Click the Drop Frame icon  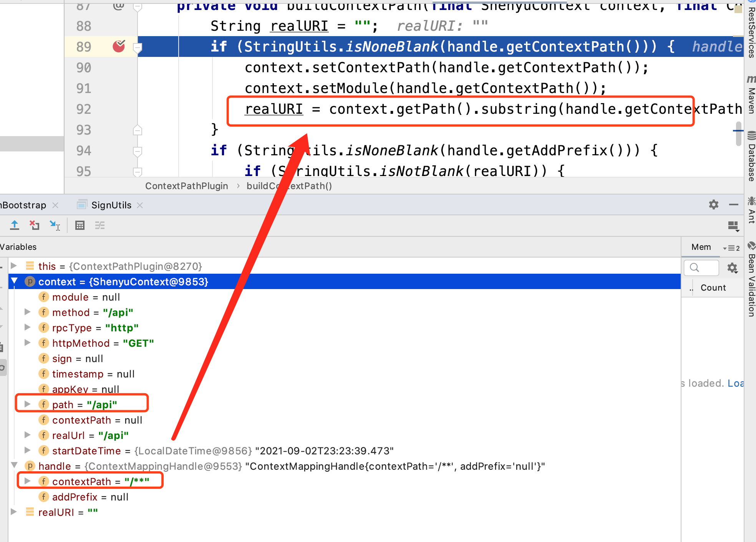[35, 225]
